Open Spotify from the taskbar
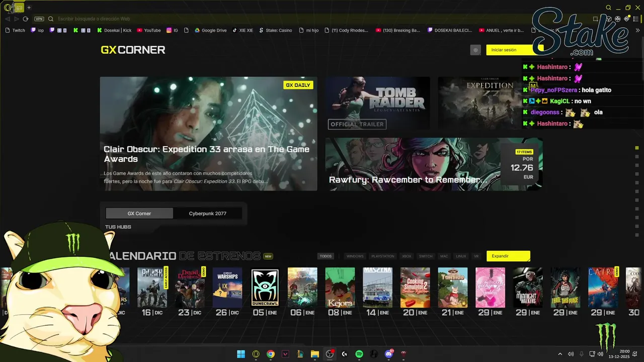This screenshot has height=362, width=644. coord(359,354)
